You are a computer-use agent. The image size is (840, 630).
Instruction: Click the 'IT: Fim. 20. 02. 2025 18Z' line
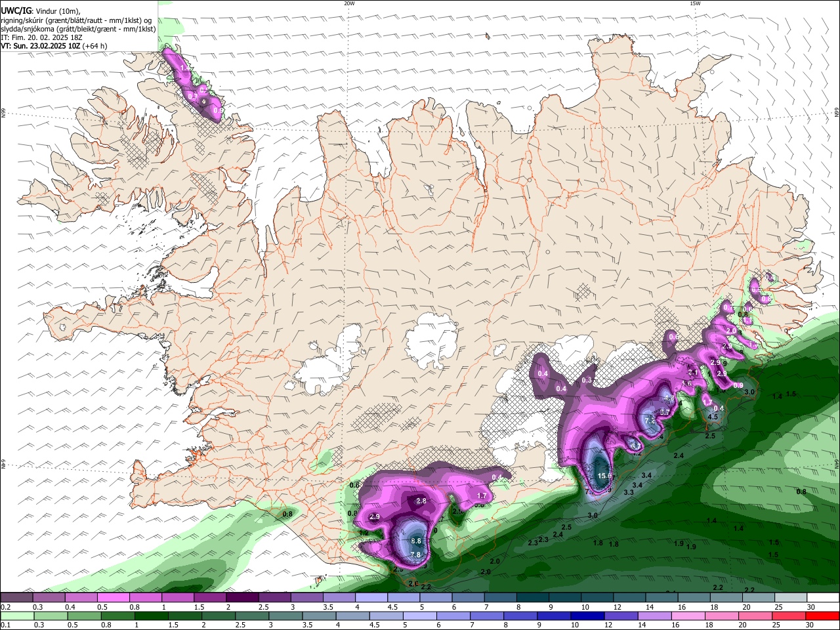click(x=41, y=37)
